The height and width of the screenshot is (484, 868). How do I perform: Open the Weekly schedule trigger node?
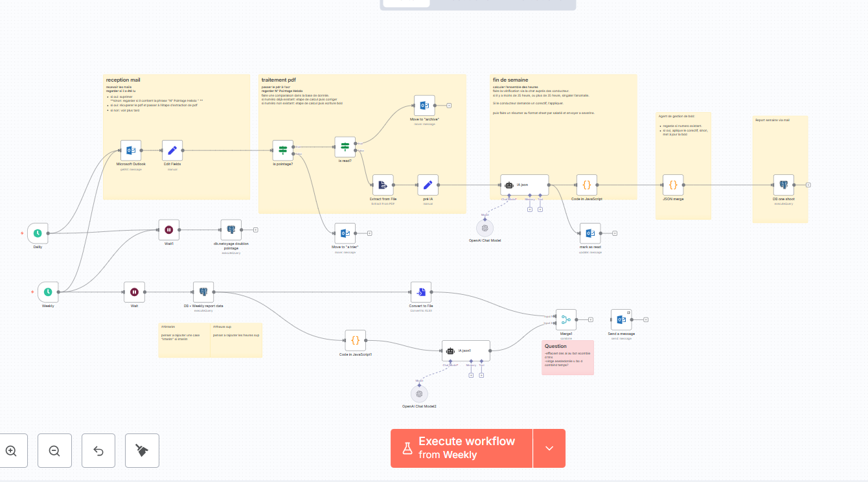(48, 292)
